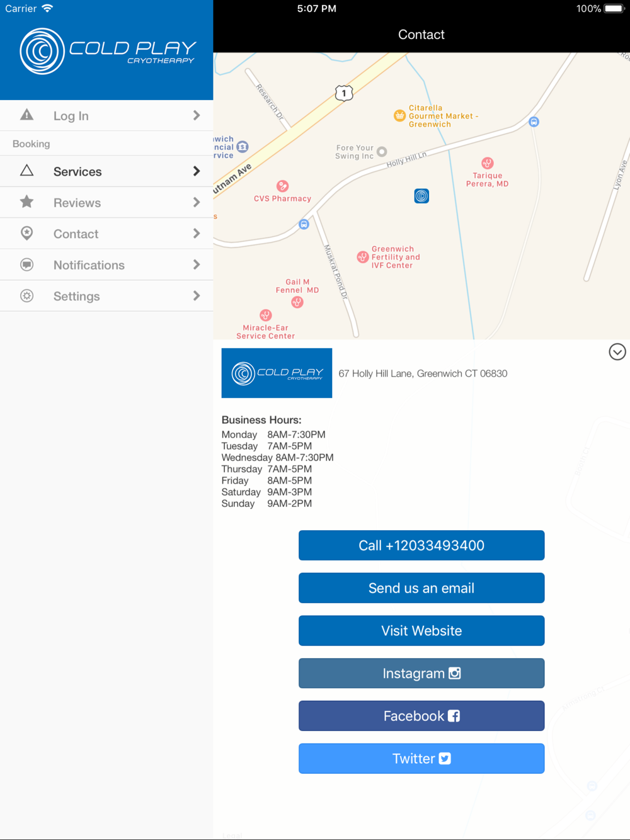Image resolution: width=630 pixels, height=840 pixels.
Task: Tap the Contact title in the top bar
Action: pos(421,35)
